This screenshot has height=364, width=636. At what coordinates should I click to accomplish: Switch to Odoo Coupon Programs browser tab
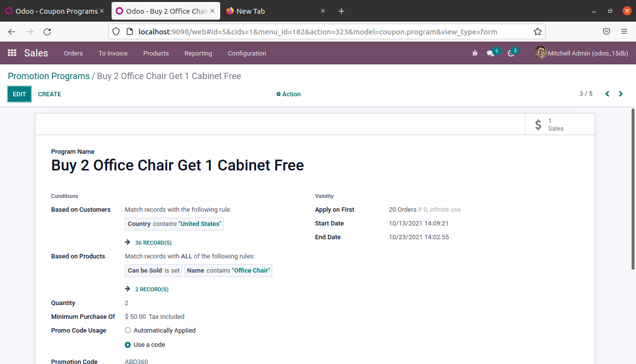[53, 11]
